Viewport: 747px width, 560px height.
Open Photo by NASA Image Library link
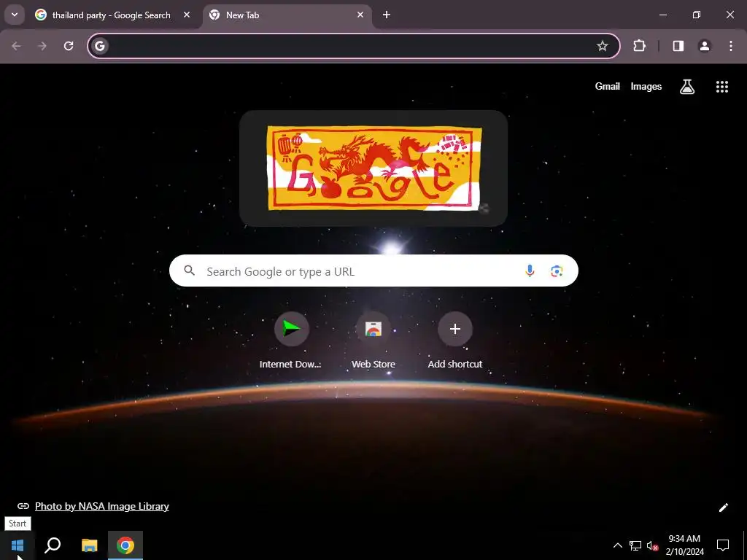[102, 506]
